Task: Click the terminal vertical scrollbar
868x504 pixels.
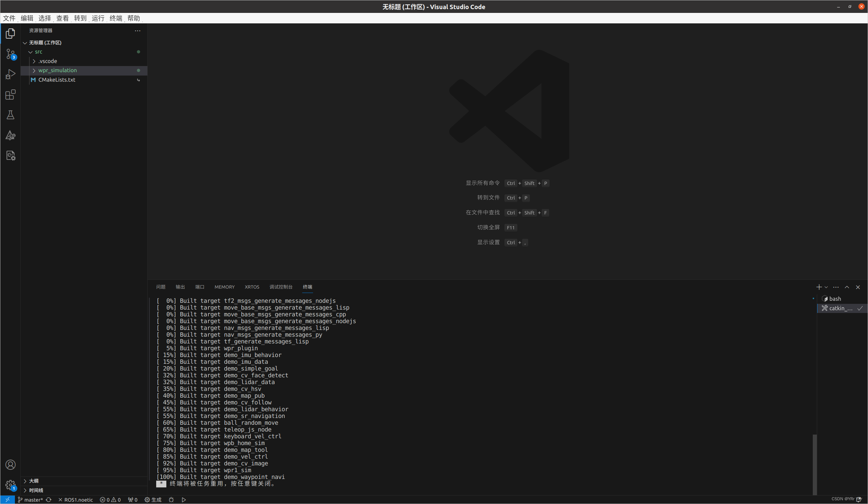Action: [814, 464]
